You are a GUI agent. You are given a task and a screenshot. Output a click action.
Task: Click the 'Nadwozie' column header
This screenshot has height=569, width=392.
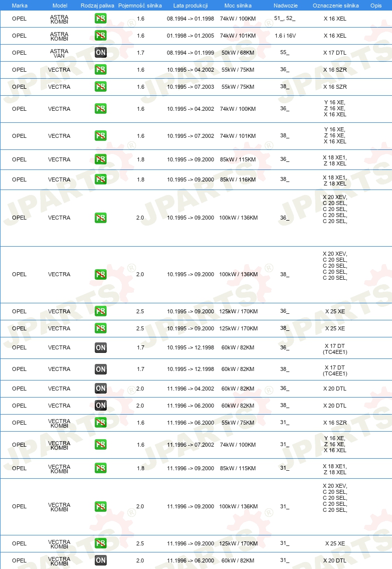[286, 6]
